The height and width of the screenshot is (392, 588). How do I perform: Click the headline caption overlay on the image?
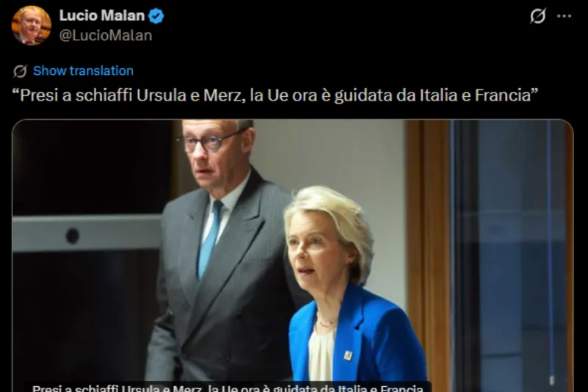coord(228,388)
